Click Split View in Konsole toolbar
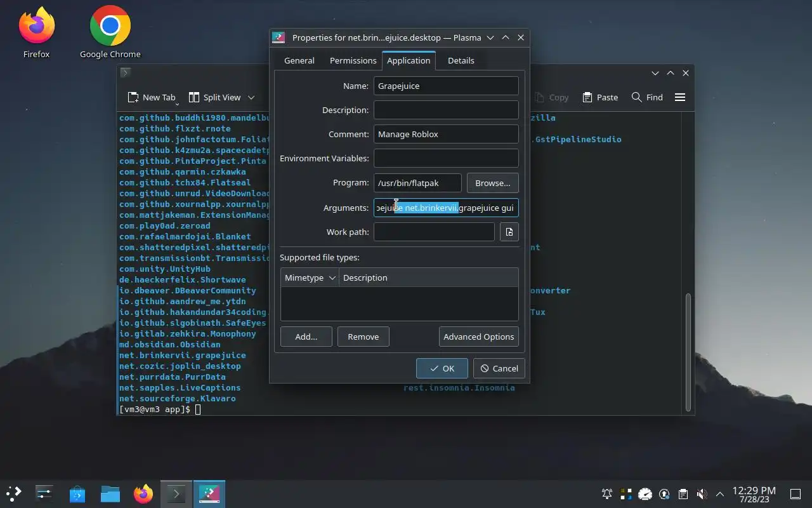The image size is (812, 508). tap(215, 97)
